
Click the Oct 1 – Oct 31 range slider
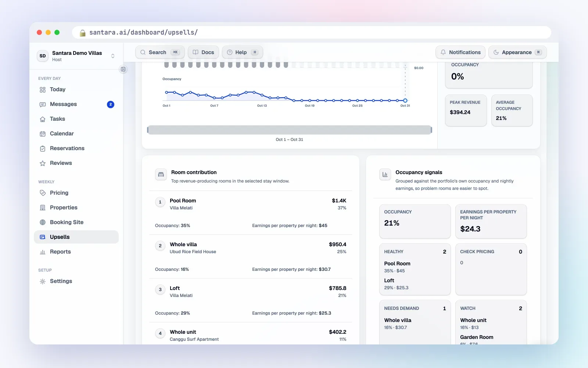point(290,130)
